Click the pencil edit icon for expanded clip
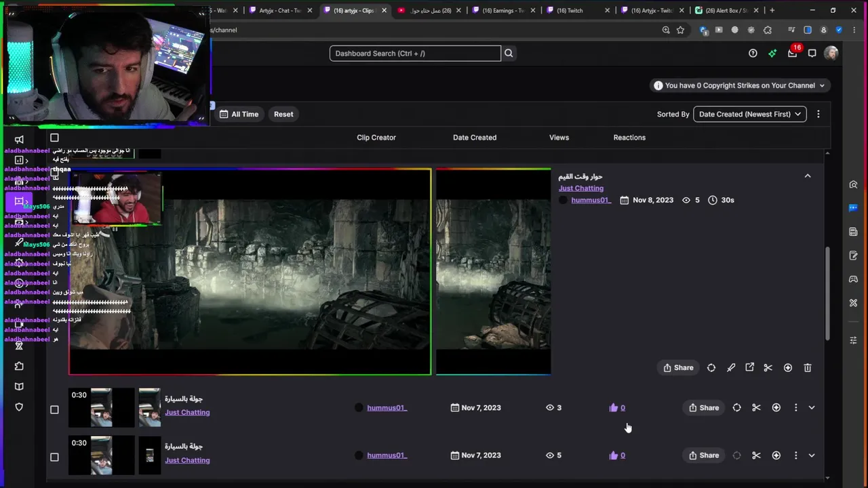 click(x=731, y=367)
